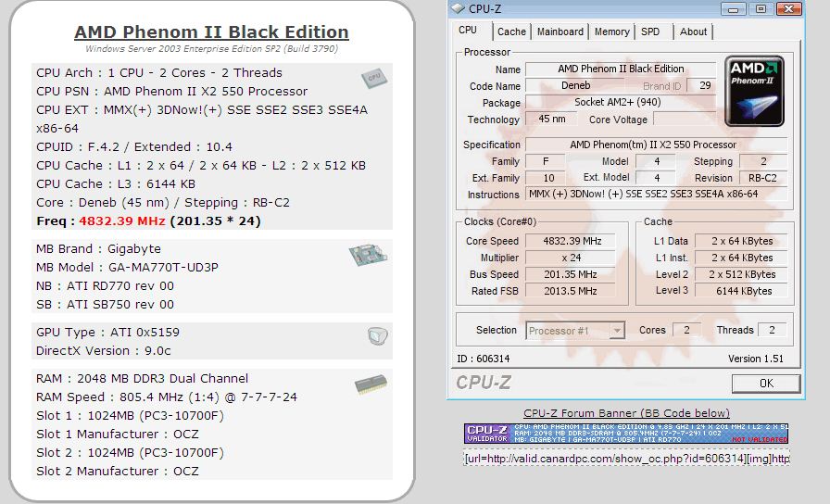
Task: Open the Cache tab
Action: coord(511,31)
